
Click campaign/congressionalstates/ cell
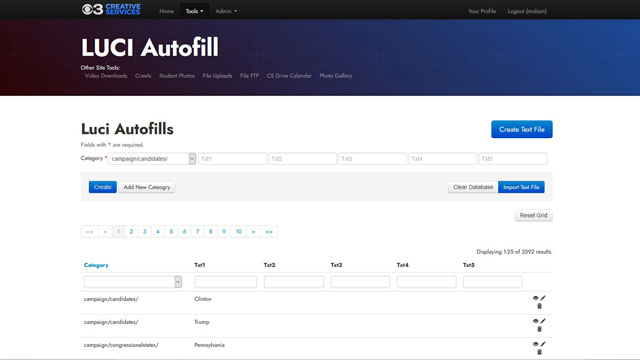pyautogui.click(x=121, y=345)
